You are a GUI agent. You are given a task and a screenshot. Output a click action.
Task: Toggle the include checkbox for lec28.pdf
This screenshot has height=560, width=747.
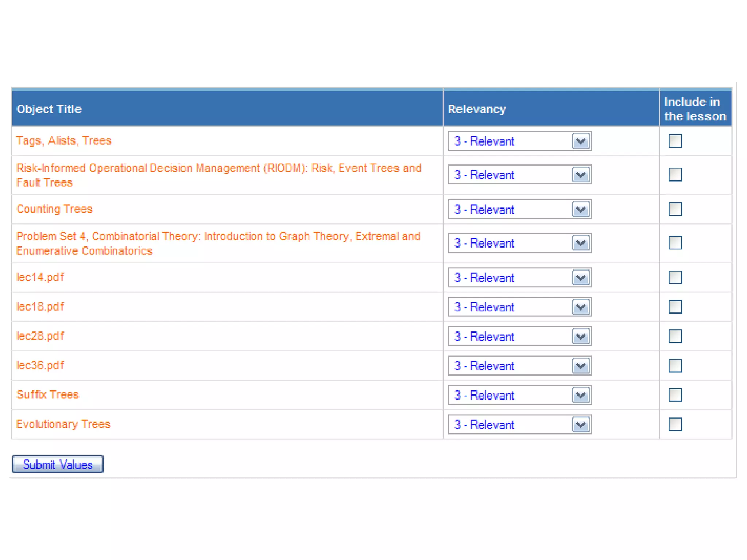coord(675,336)
